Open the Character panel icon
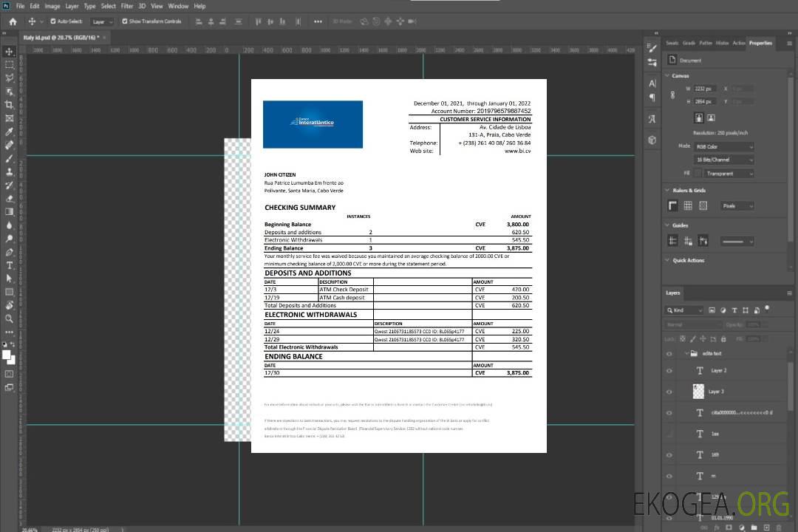Image resolution: width=798 pixels, height=532 pixels. click(652, 83)
